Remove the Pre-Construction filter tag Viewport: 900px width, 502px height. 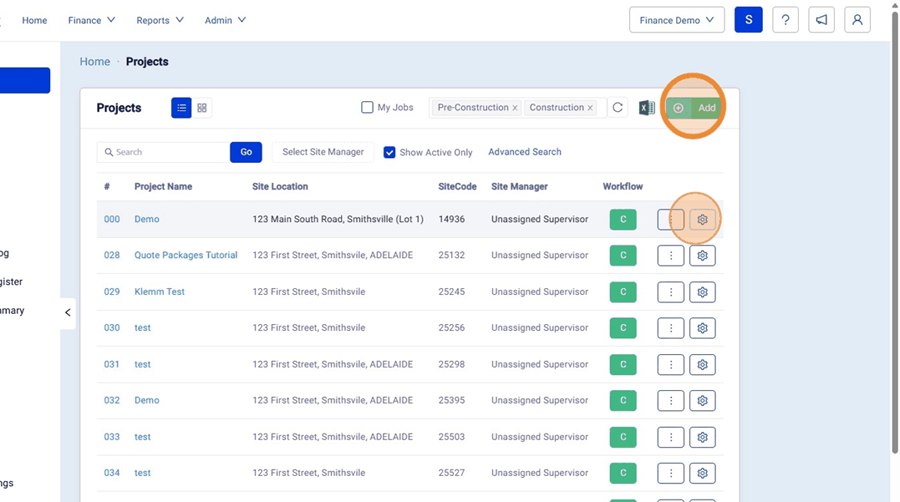[515, 108]
